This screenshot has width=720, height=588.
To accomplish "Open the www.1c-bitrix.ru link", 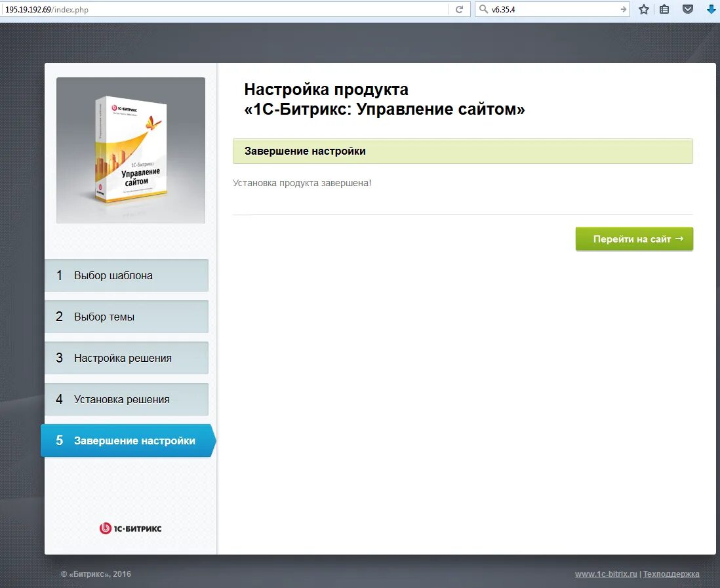I will pos(606,574).
